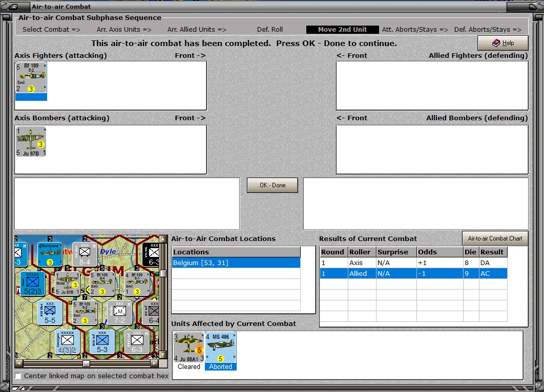This screenshot has width=544, height=392.
Task: Click the Odds column header
Action: click(440, 252)
